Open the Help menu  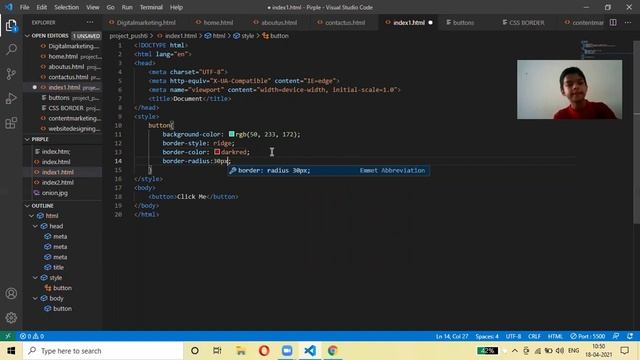coord(176,7)
